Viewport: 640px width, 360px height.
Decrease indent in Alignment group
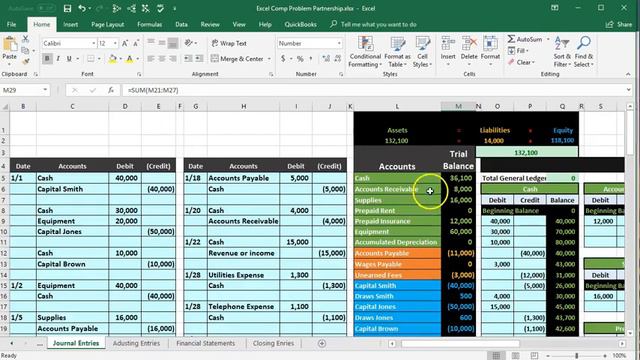(x=188, y=59)
